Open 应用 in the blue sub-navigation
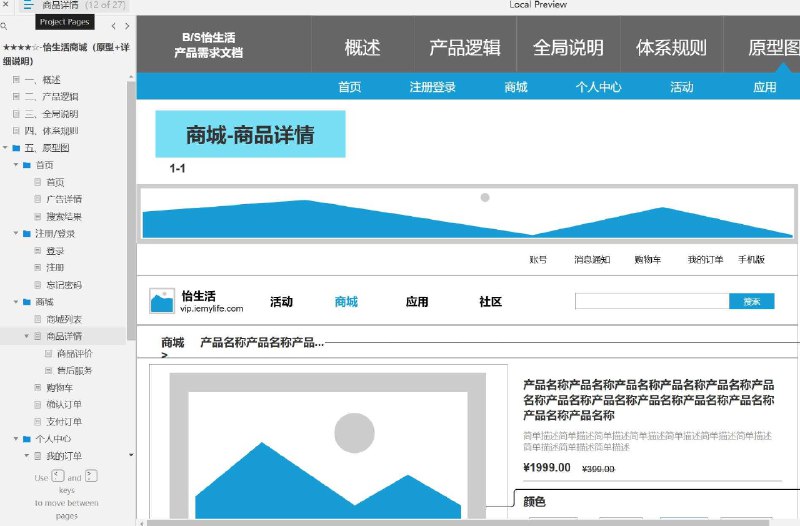This screenshot has height=526, width=800. click(x=765, y=87)
